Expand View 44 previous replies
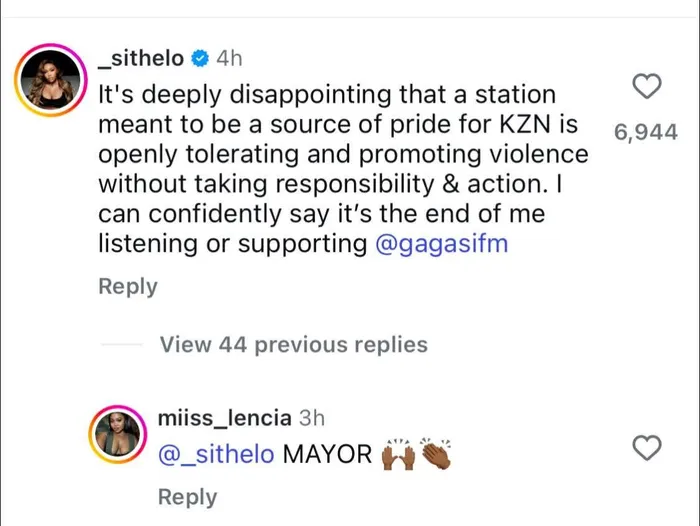This screenshot has width=700, height=526. [x=293, y=345]
